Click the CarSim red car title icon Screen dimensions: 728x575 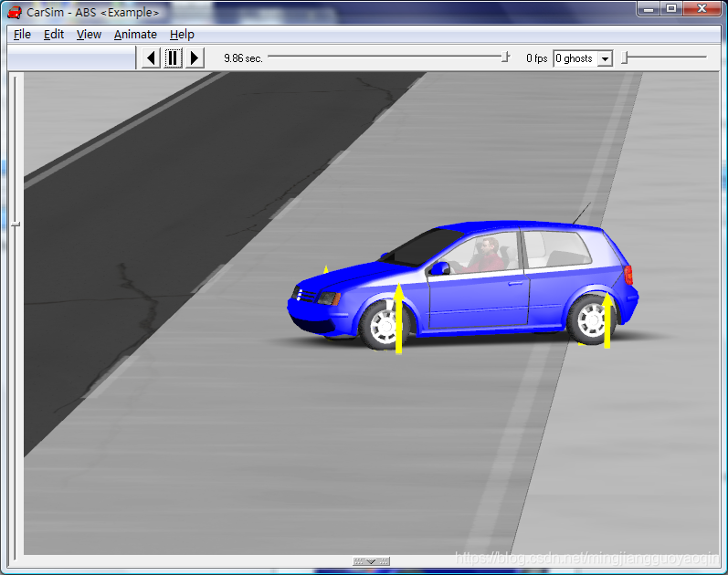coord(15,12)
